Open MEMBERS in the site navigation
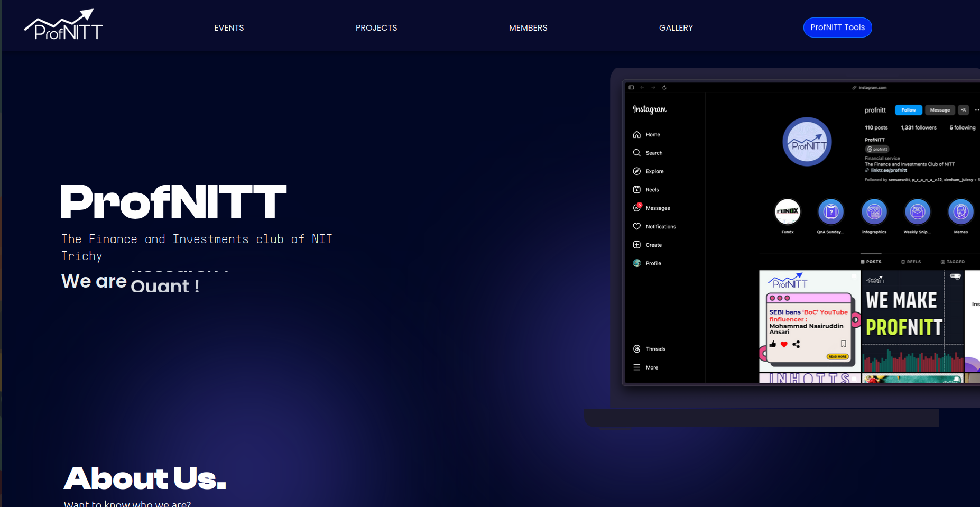980x507 pixels. click(x=528, y=27)
